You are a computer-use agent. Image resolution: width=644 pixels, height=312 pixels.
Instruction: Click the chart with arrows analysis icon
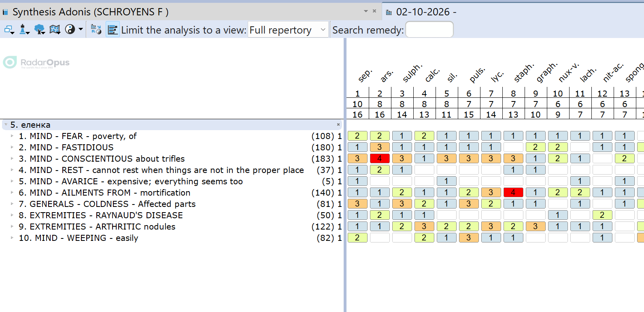tap(96, 30)
